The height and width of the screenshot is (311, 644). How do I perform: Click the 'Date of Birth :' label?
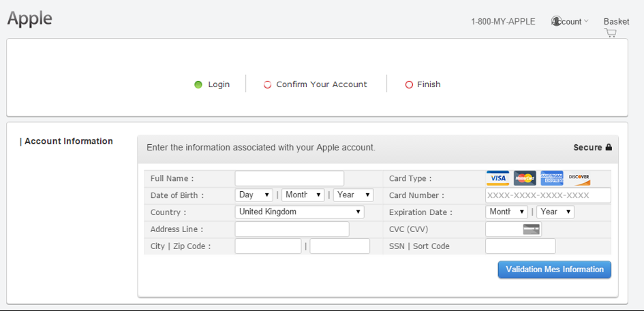point(177,195)
